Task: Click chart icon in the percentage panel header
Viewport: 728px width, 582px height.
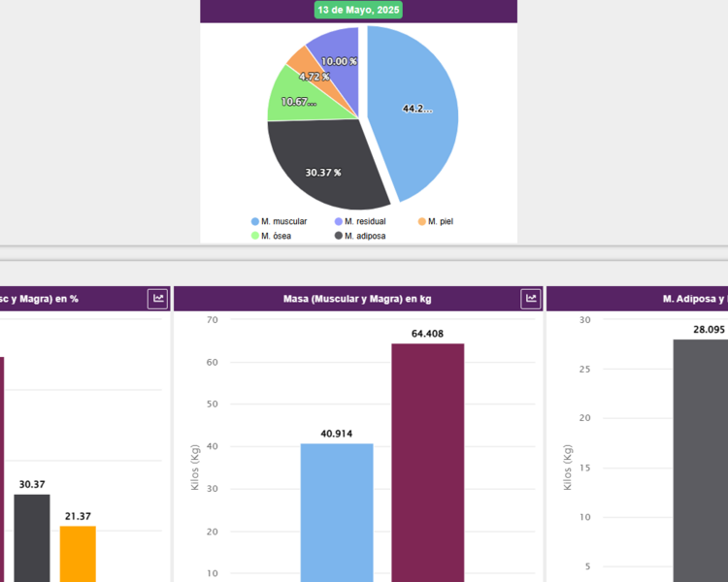Action: (157, 299)
